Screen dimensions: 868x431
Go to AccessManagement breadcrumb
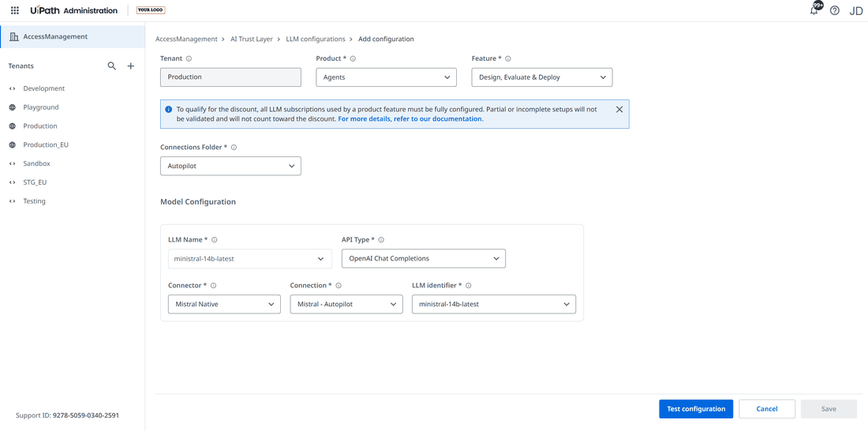pos(186,39)
